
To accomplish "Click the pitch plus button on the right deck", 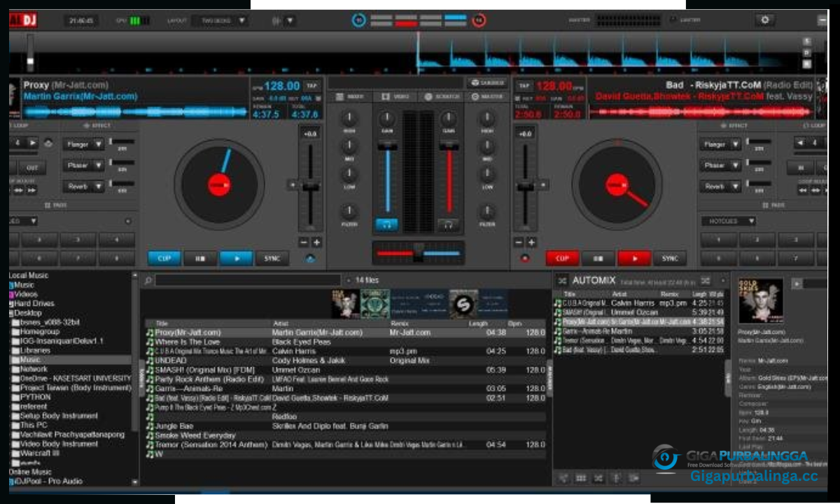I will tap(533, 242).
